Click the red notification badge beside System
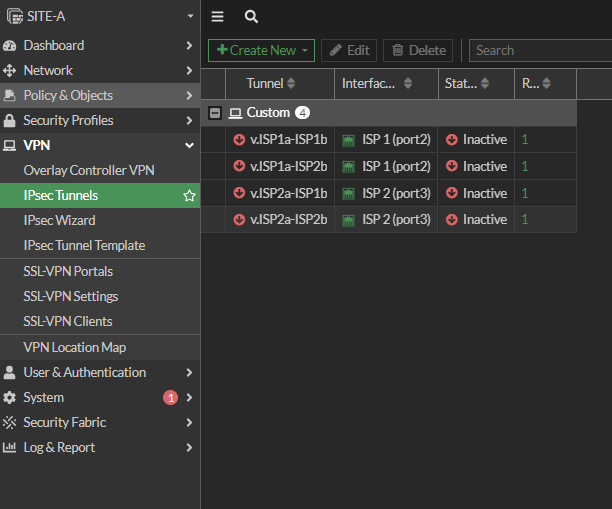The height and width of the screenshot is (509, 612). pyautogui.click(x=170, y=398)
